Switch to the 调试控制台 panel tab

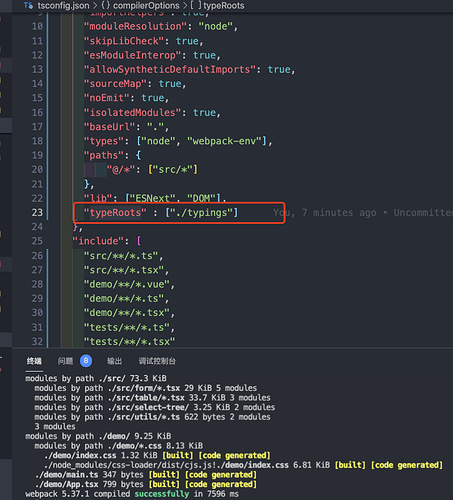tap(157, 361)
